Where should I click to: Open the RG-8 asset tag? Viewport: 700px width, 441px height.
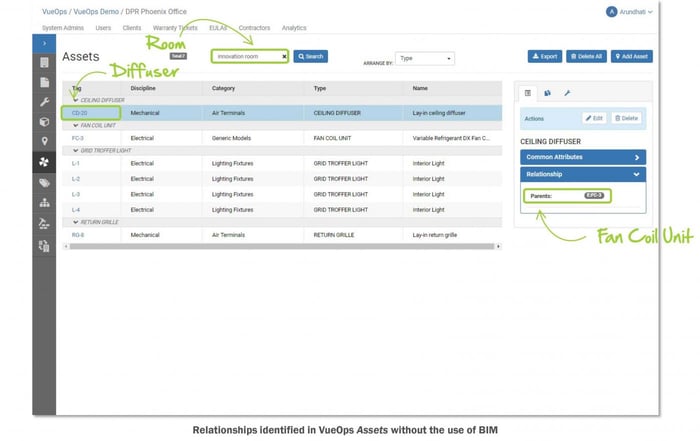click(x=78, y=235)
